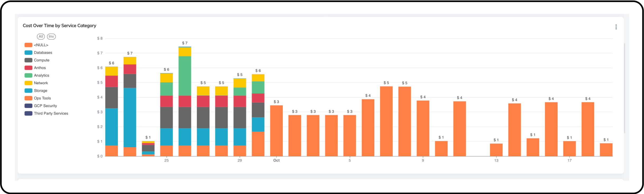Viewport: 644px width, 194px height.
Task: Click the GCP Security legend swatch
Action: point(29,106)
